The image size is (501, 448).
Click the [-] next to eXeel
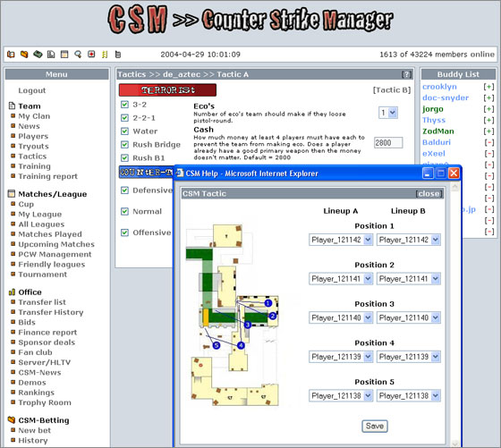(x=488, y=154)
